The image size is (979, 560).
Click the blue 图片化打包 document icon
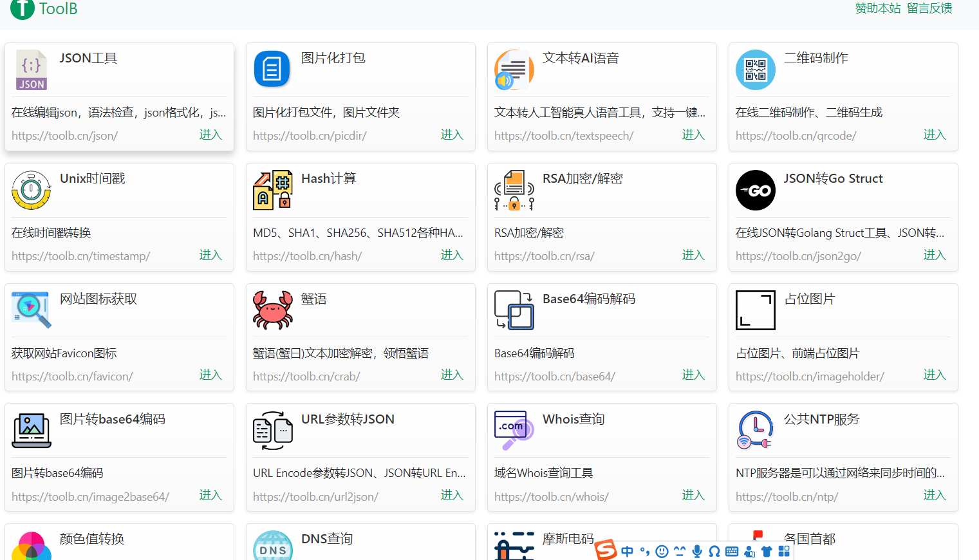coord(272,69)
